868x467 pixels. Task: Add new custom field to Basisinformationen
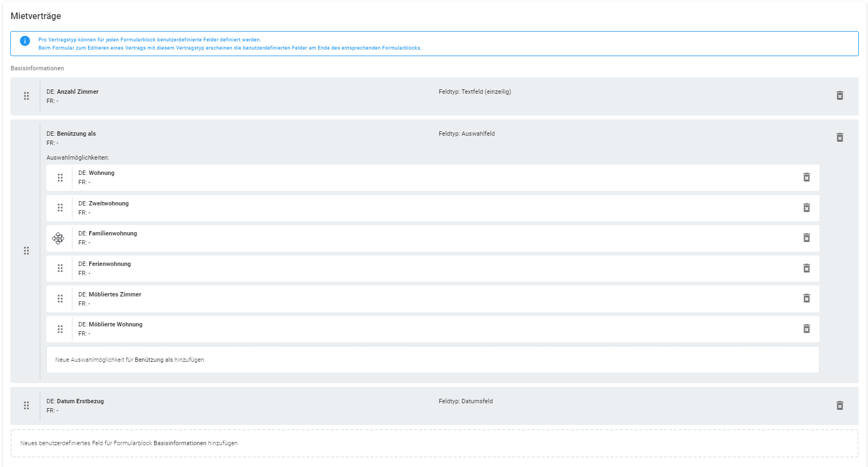pyautogui.click(x=434, y=443)
